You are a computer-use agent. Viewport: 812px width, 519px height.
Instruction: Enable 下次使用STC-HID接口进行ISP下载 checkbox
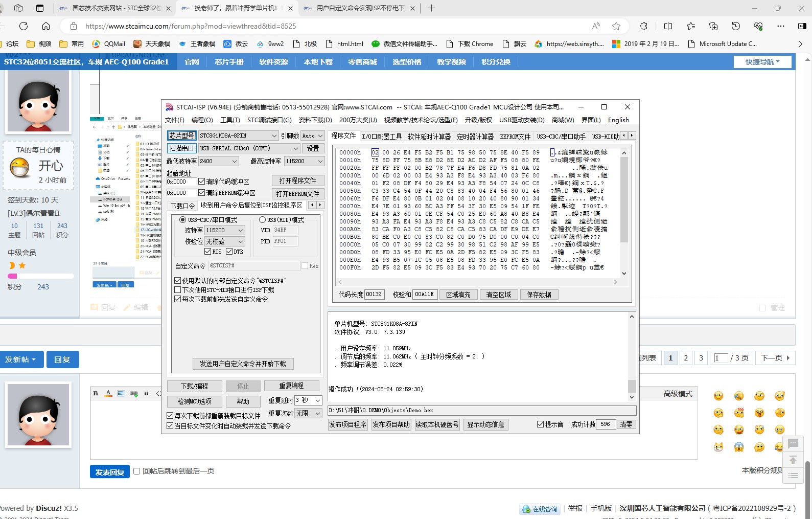click(178, 290)
